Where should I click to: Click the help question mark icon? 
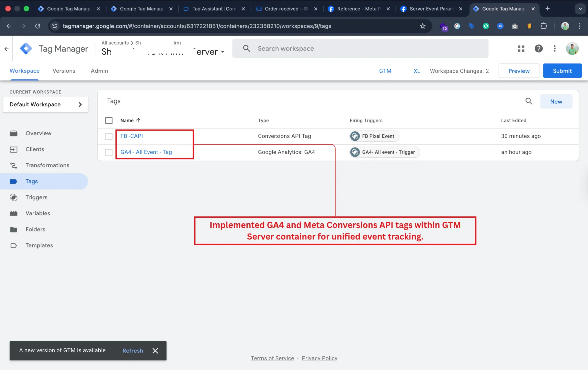click(538, 48)
